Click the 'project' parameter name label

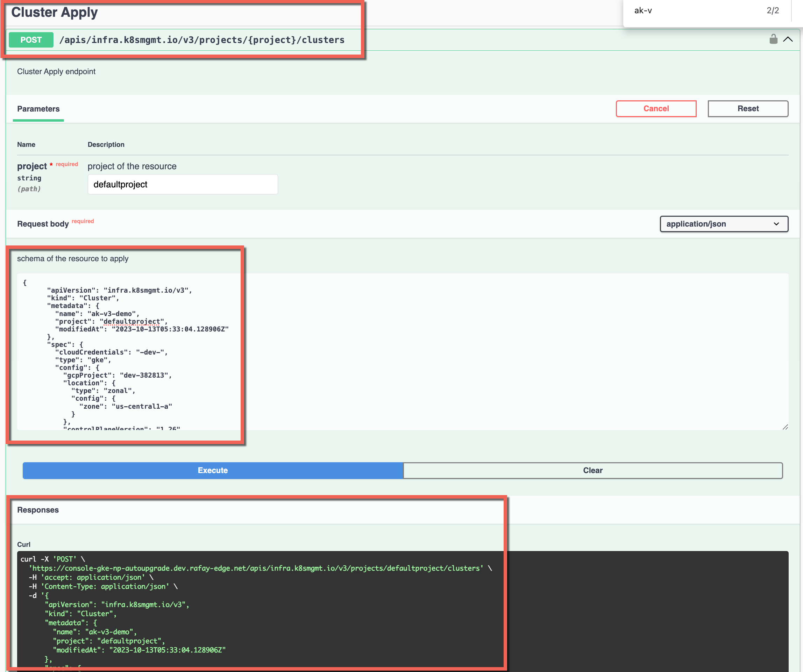[32, 166]
